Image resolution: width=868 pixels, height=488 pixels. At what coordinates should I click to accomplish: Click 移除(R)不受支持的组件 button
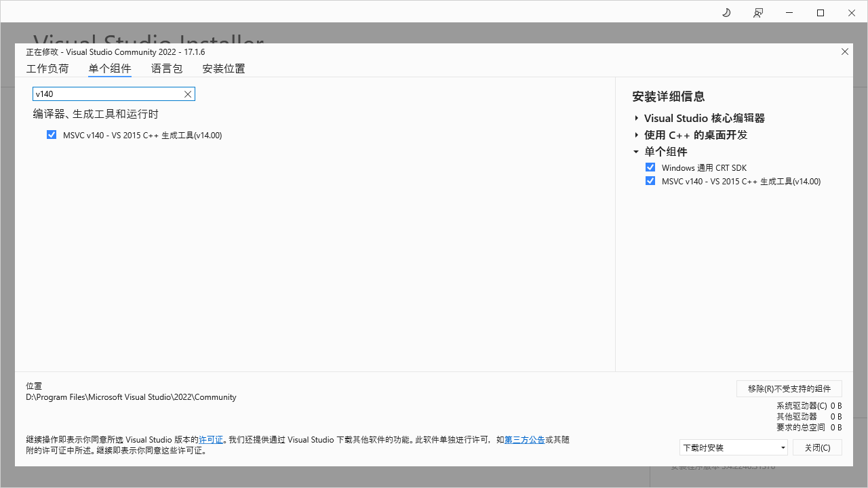pos(789,388)
